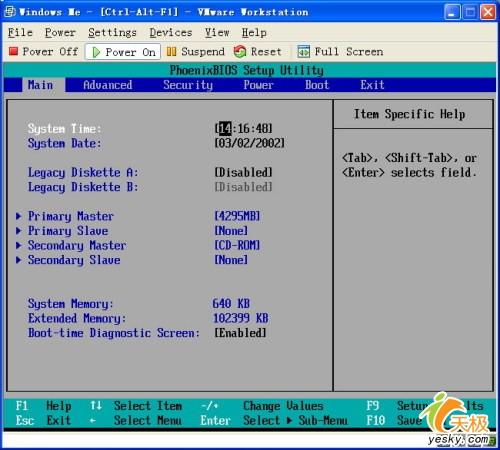
Task: Click the Change Values footer hint
Action: tap(283, 406)
